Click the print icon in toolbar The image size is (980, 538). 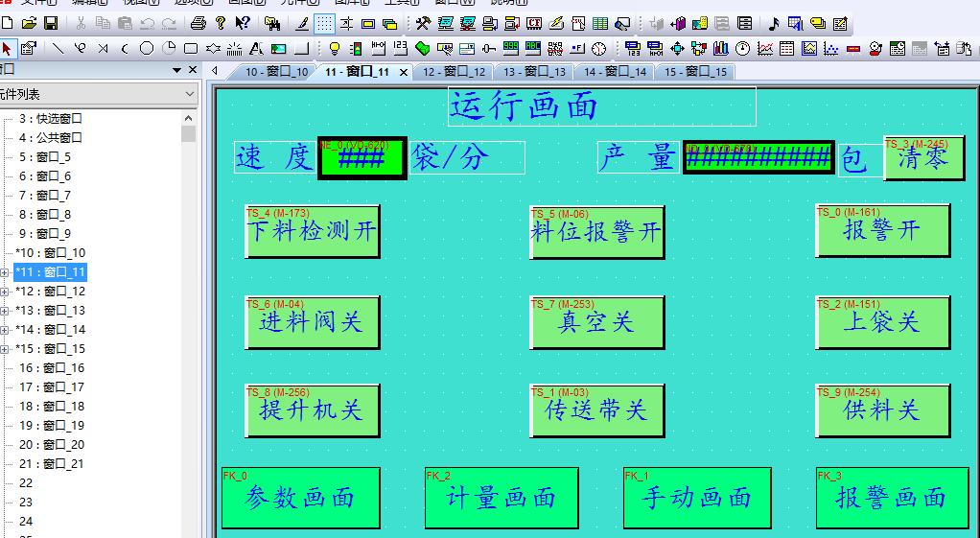coord(198,23)
